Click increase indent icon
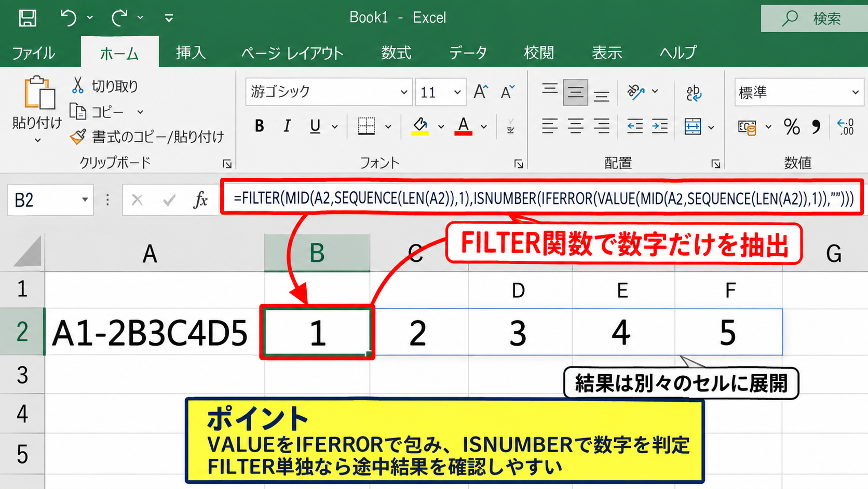This screenshot has height=489, width=868. (x=660, y=126)
